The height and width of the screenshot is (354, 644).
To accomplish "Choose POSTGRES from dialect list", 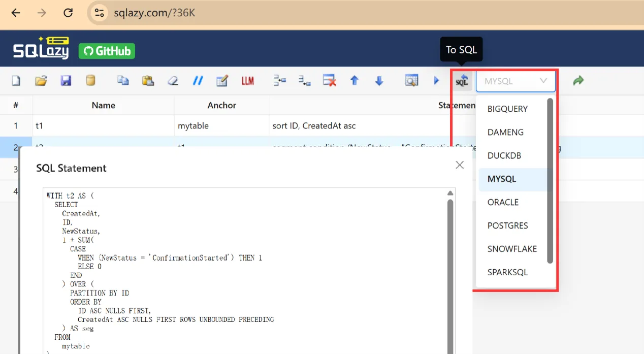I will tap(513, 226).
